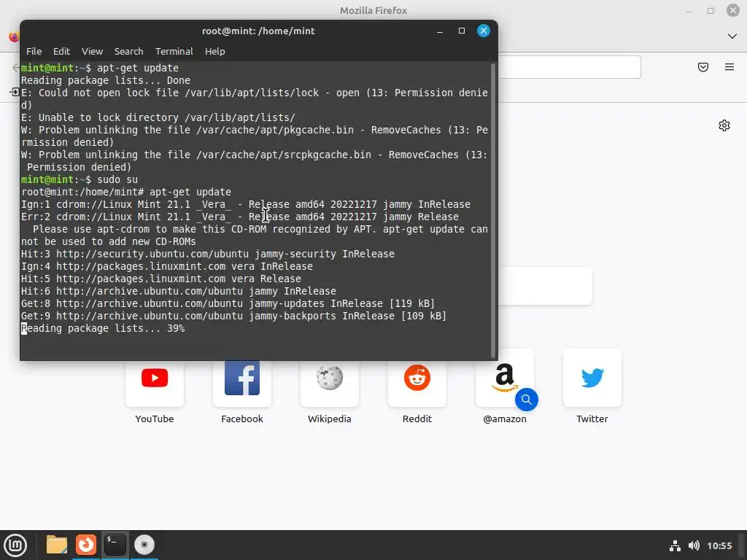Screen dimensions: 747x560
Task: Click 'Reading package lists... 39%' progress line
Action: click(103, 328)
